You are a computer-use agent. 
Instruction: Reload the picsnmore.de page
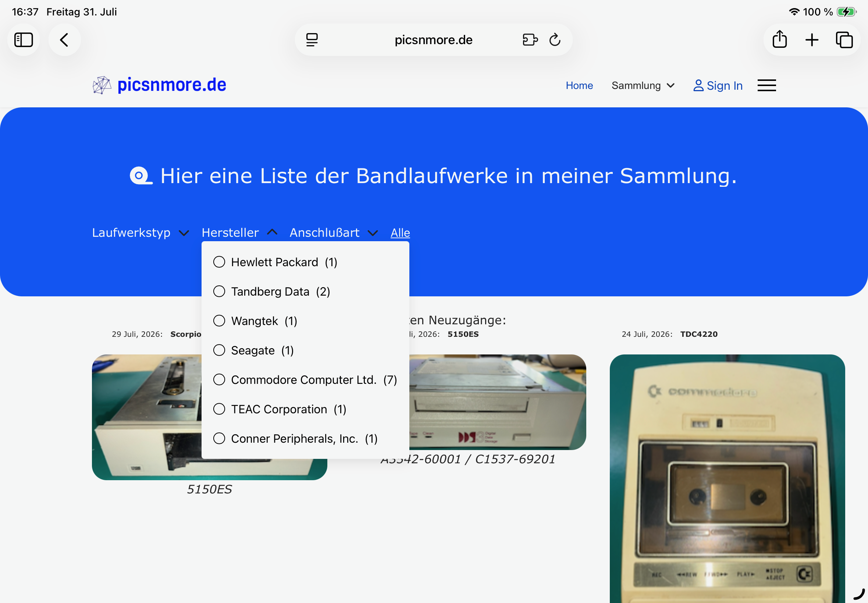point(555,39)
